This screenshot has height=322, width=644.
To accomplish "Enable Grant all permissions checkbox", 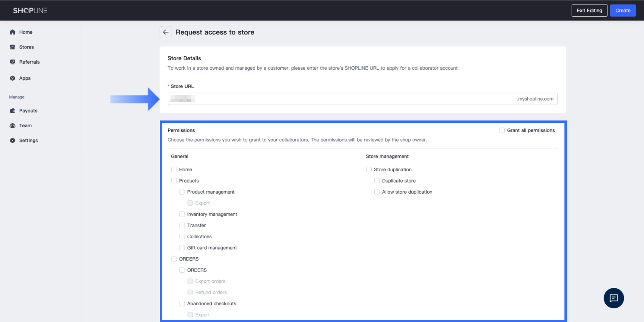I will 502,130.
